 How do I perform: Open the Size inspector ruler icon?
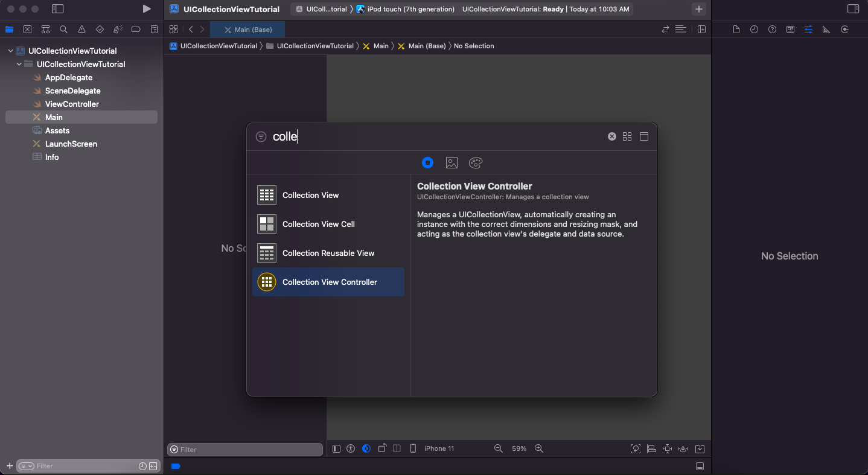pos(826,29)
